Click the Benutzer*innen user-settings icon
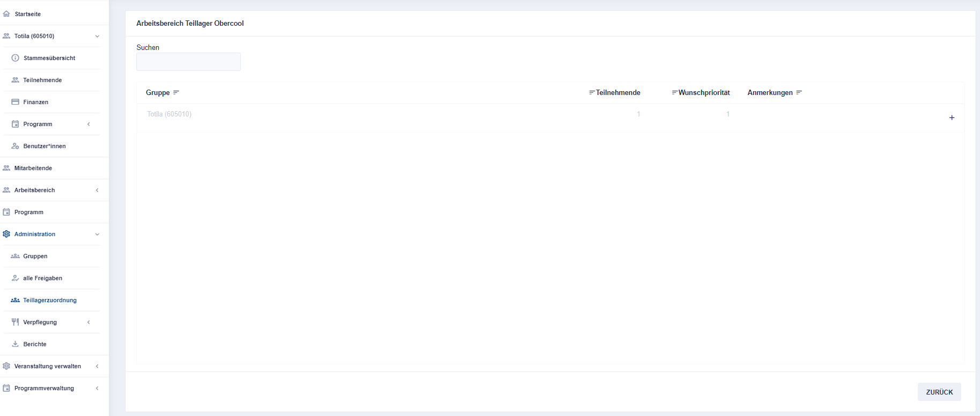Screen dimensions: 980x416 16,146
